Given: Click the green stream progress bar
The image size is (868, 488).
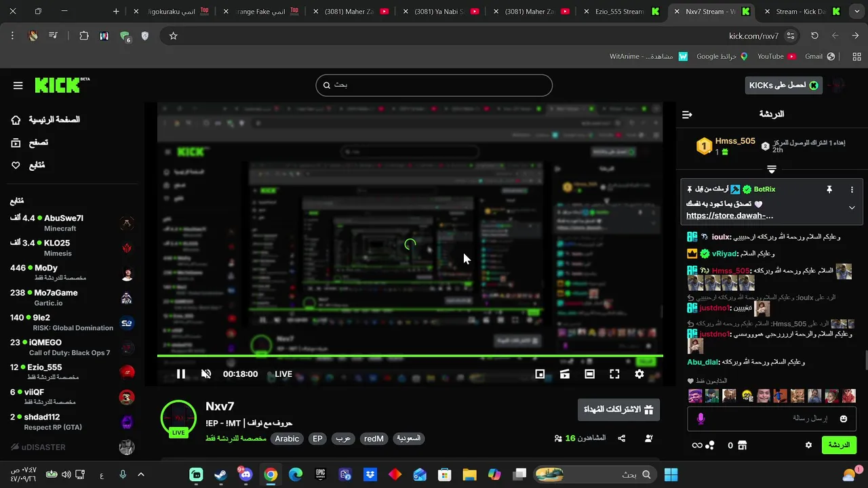Looking at the screenshot, I should 410,356.
